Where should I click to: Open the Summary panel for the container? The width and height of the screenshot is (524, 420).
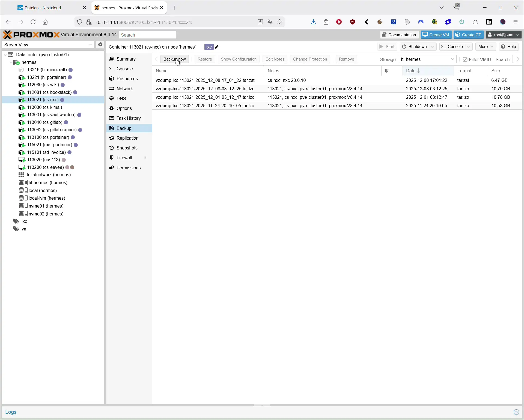click(x=126, y=59)
